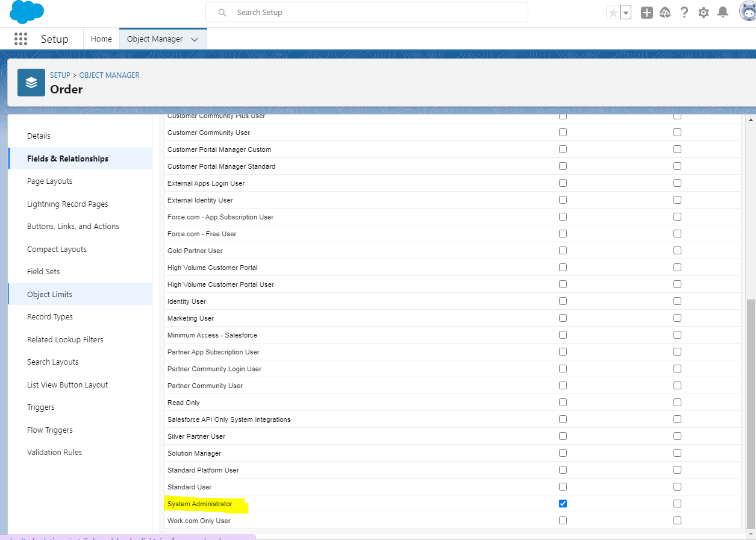Image resolution: width=756 pixels, height=540 pixels.
Task: Click the Silver Partner User text
Action: tap(196, 436)
